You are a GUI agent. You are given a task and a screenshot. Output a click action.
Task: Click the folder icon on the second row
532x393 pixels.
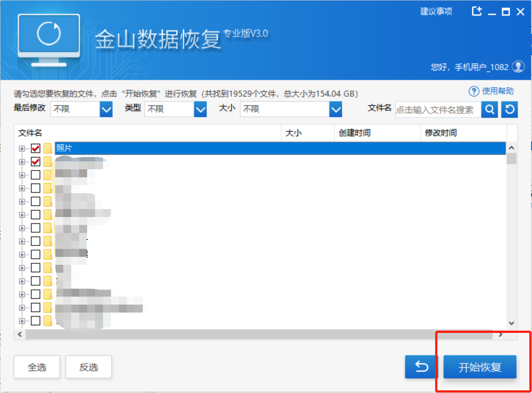(x=49, y=161)
